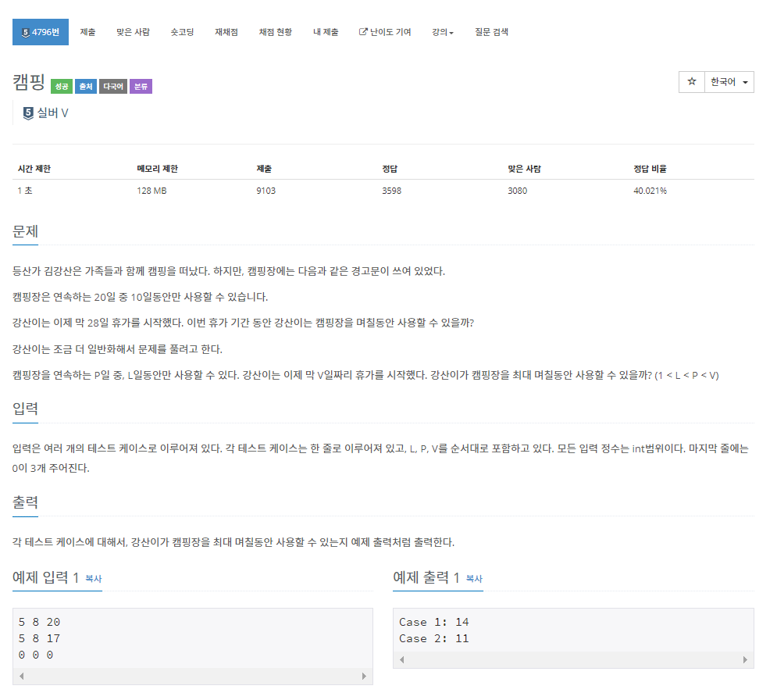The width and height of the screenshot is (777, 700).
Task: Click the 캠핑 problem title
Action: coord(29,82)
